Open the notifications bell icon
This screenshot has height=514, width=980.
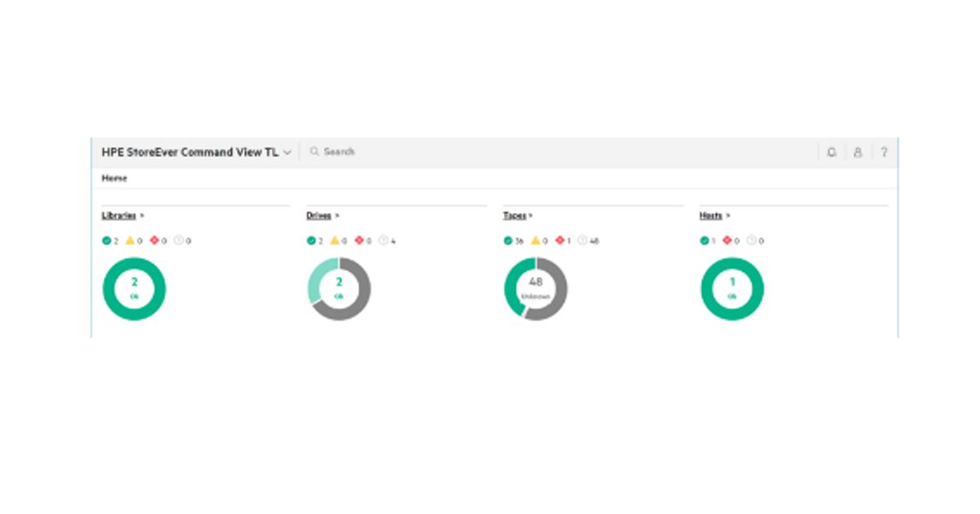(831, 153)
